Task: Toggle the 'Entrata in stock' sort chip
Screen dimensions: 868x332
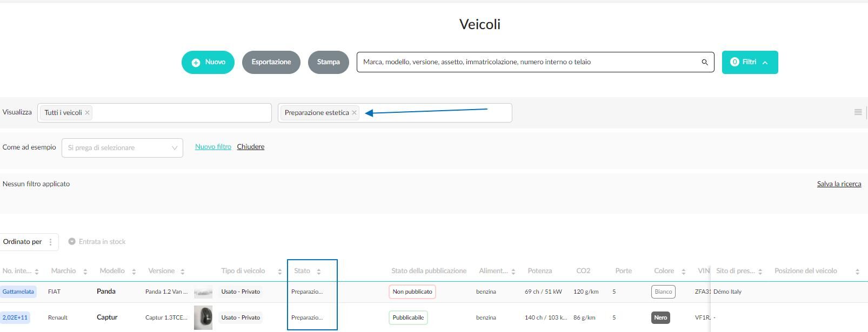Action: click(x=97, y=242)
